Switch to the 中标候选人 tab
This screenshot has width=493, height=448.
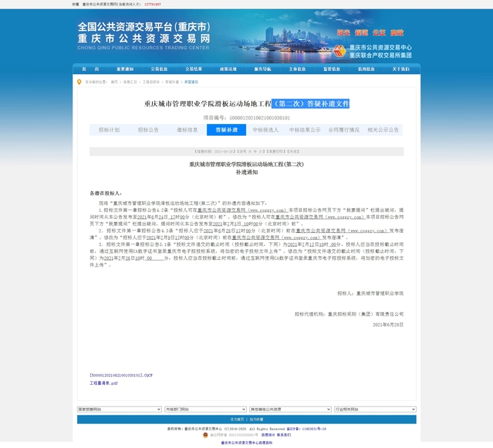[265, 130]
